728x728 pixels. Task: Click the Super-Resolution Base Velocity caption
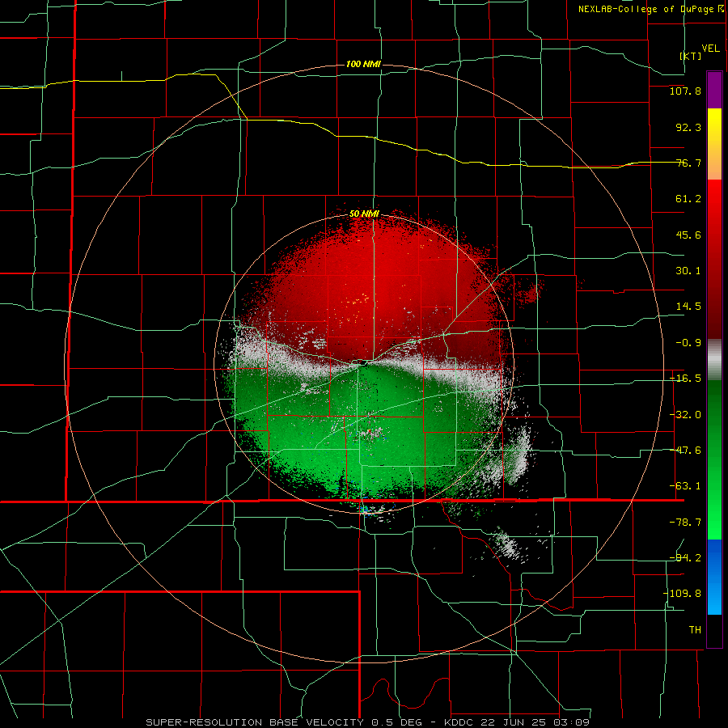coord(368,722)
